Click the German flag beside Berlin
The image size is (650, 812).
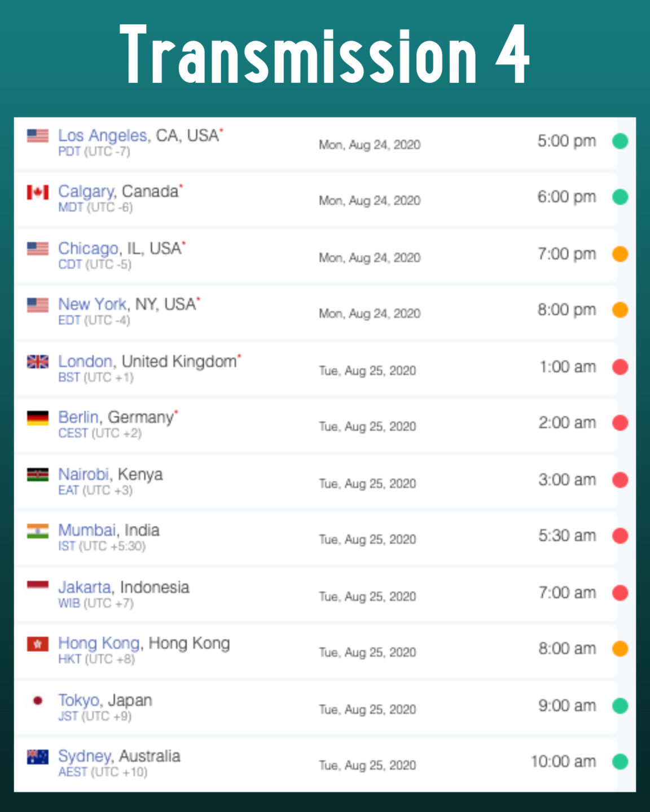(38, 418)
